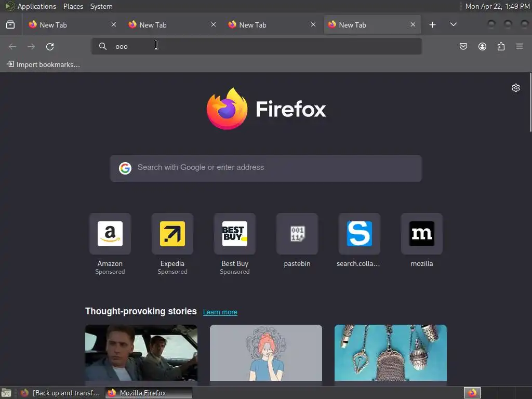Open Firefox View recent browsing icon
The height and width of the screenshot is (399, 532).
pos(10,25)
